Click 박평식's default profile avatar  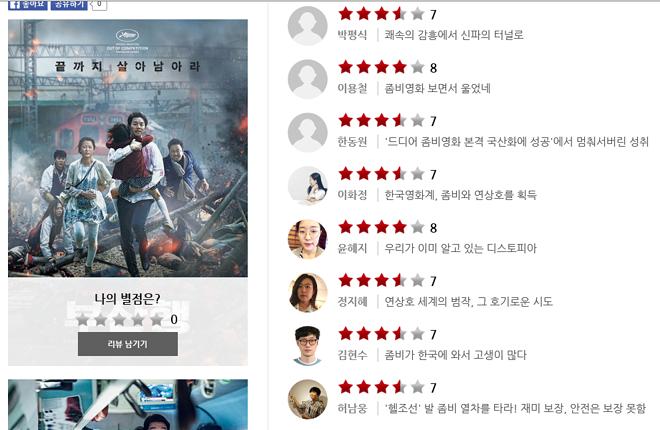click(x=308, y=26)
